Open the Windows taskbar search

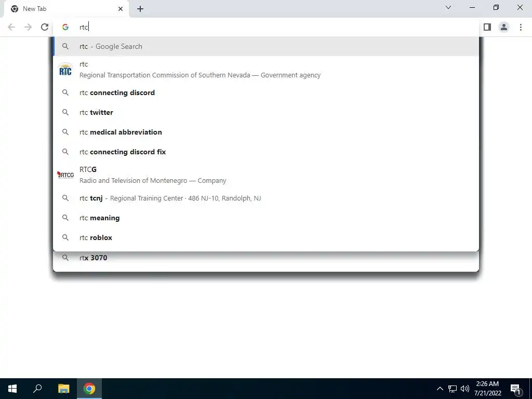[x=37, y=389]
